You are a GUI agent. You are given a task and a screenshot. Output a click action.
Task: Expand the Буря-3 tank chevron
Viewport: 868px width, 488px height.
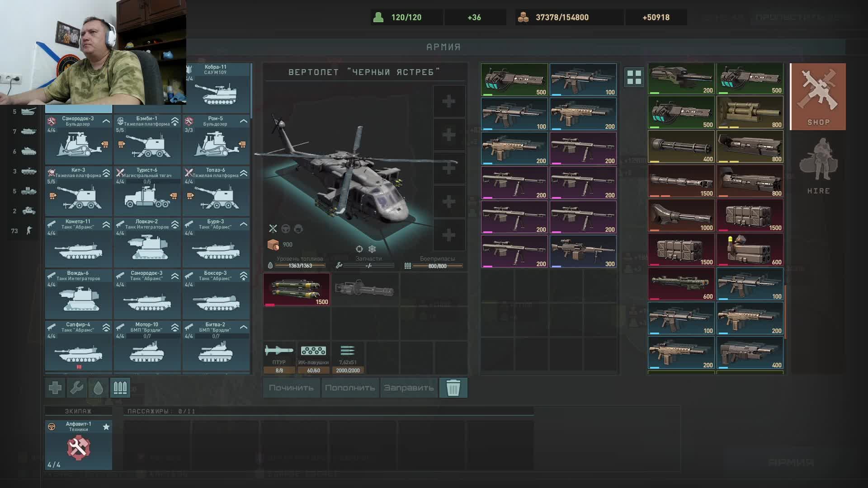[x=244, y=224]
